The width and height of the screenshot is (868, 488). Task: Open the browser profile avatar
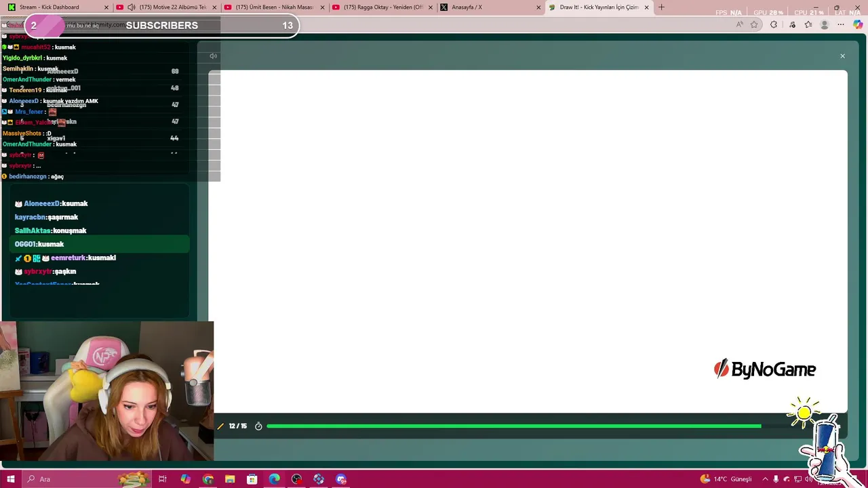pos(825,25)
